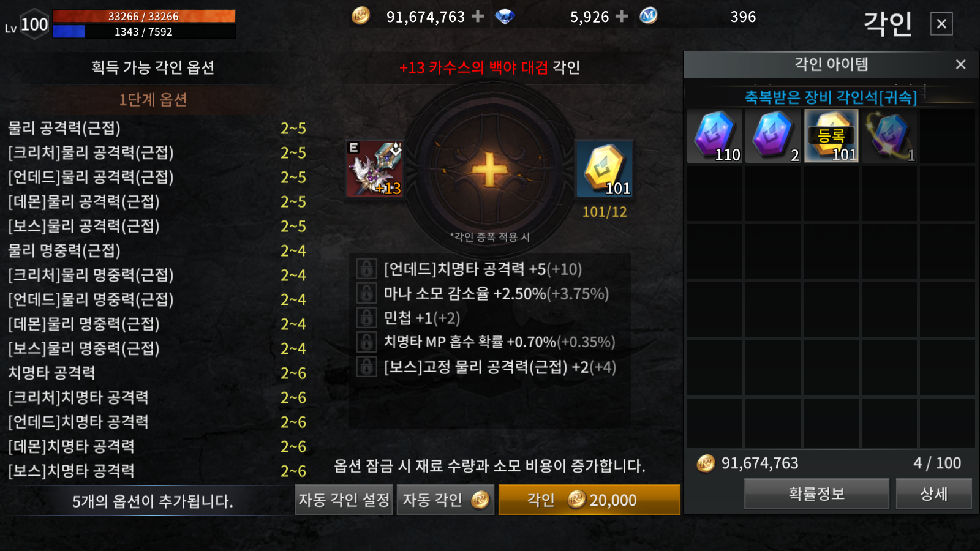Select the engraving stone with count 110
The width and height of the screenshot is (980, 551).
click(715, 136)
